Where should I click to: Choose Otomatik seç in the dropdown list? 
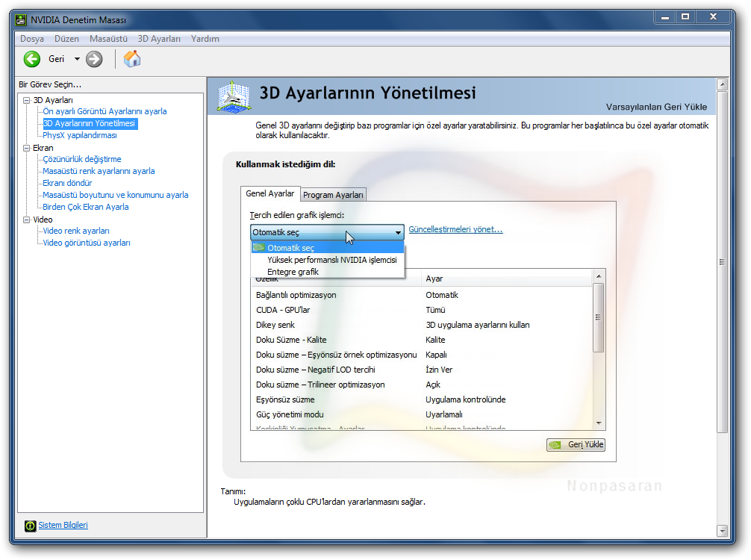click(328, 248)
